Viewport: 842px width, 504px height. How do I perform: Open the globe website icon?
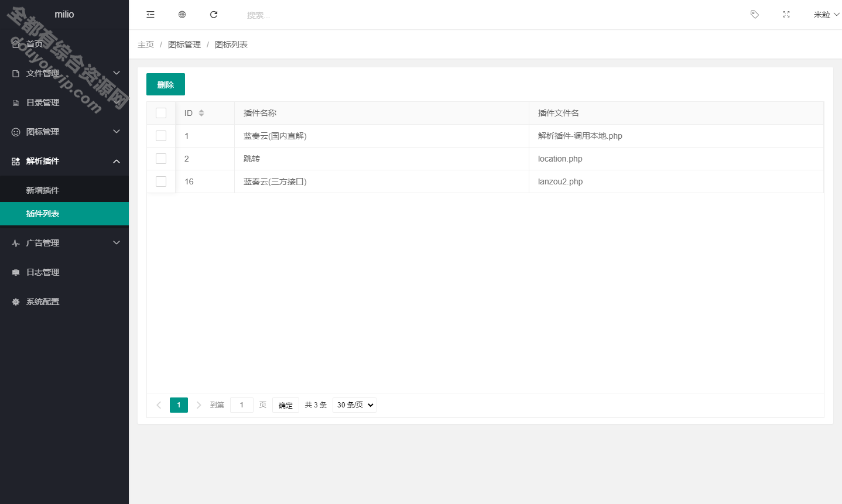[x=182, y=15]
